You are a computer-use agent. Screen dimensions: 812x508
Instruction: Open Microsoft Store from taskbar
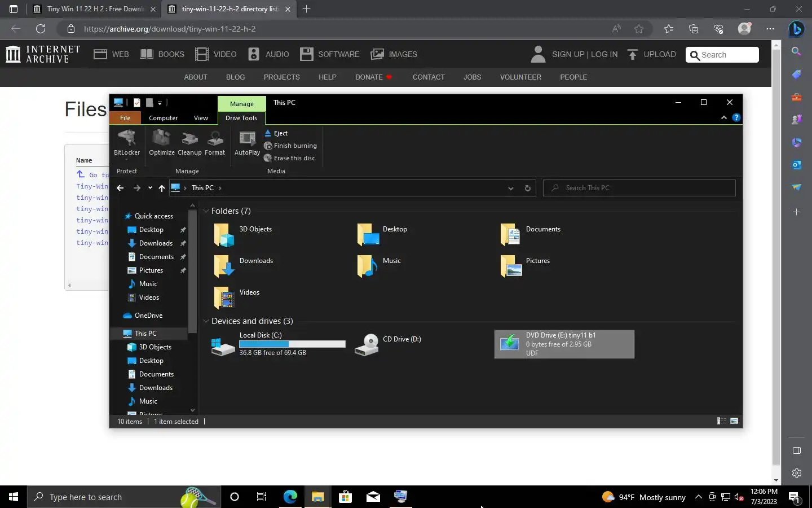click(345, 497)
